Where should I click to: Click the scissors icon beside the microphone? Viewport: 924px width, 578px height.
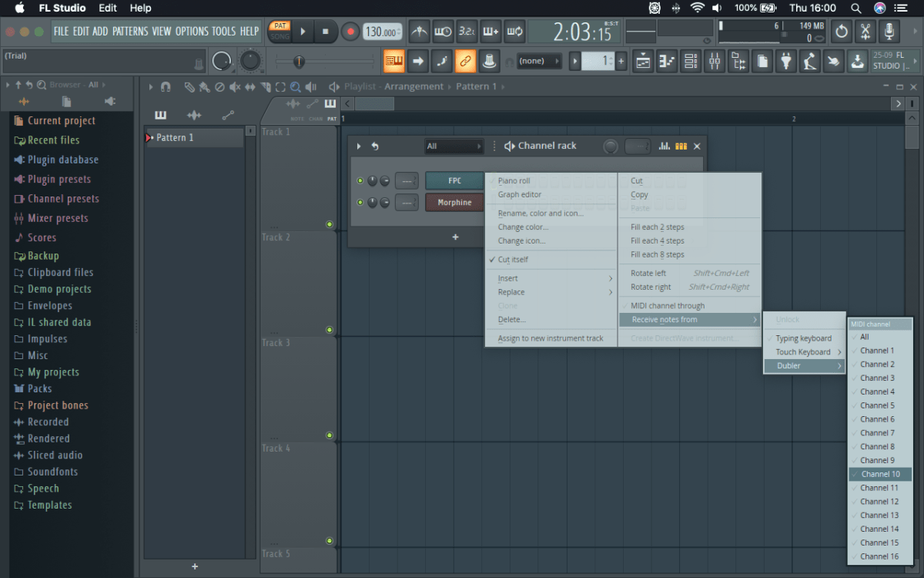click(865, 32)
